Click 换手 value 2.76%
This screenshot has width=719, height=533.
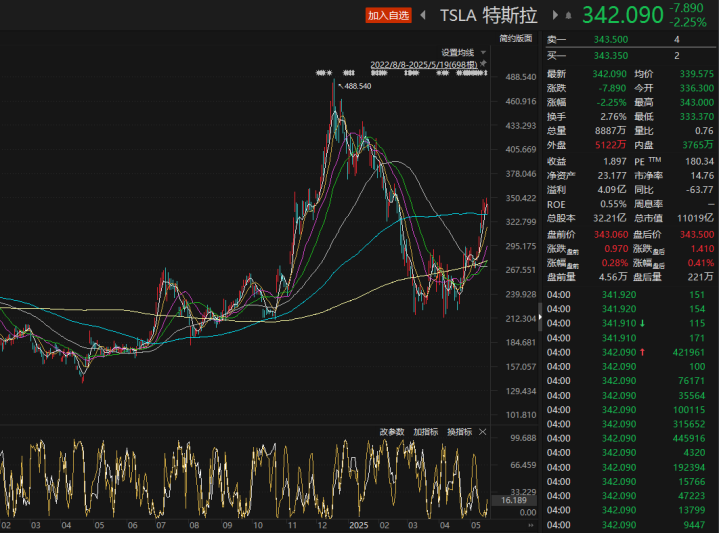613,117
